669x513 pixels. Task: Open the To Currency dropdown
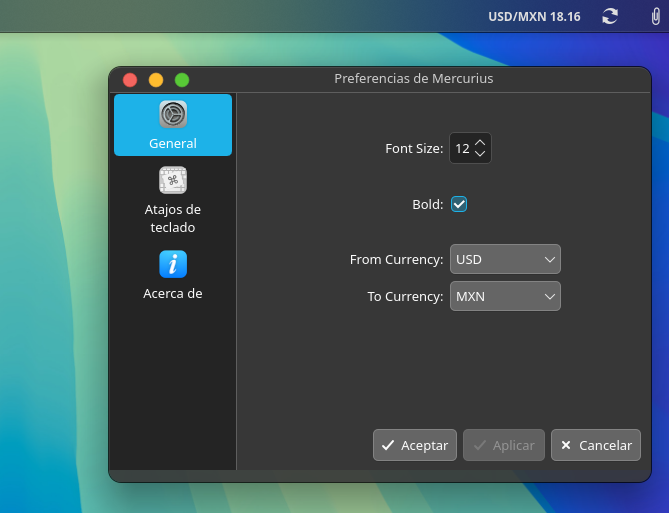(505, 296)
